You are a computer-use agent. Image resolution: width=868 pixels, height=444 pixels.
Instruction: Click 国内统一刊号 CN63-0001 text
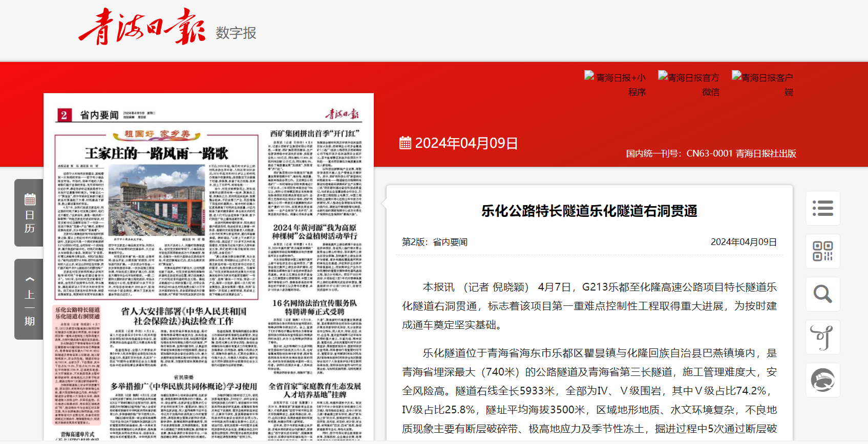(x=711, y=153)
